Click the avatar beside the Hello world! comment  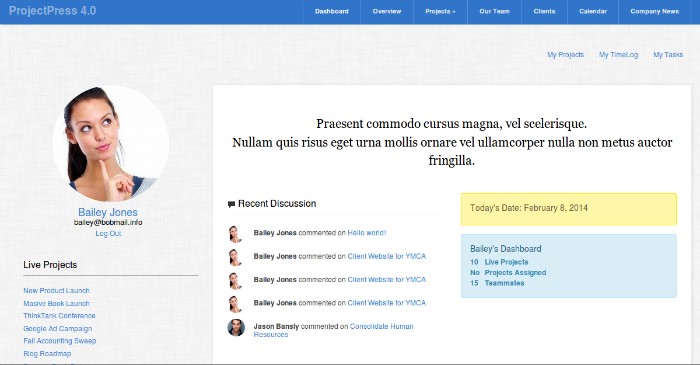click(235, 234)
